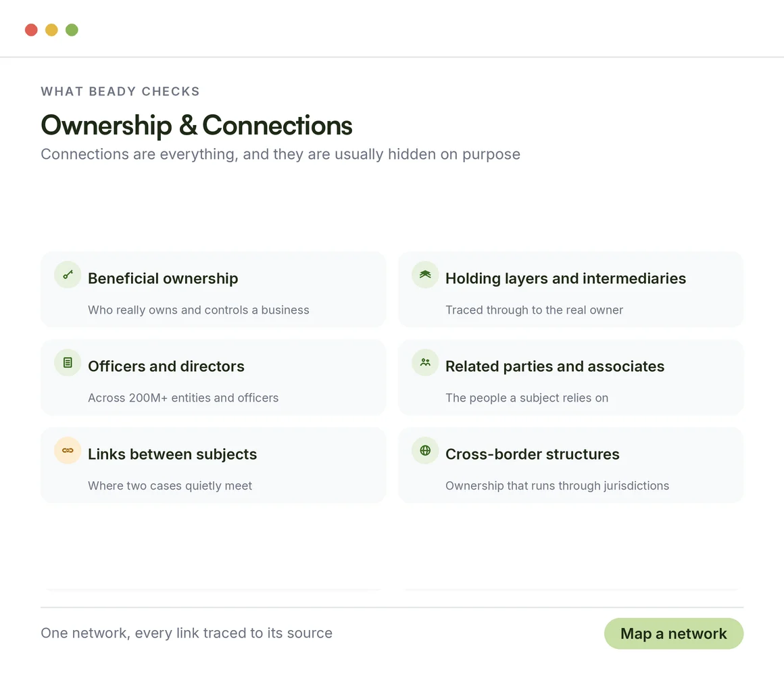Click the chain link icon for Links between subjects
The height and width of the screenshot is (676, 784).
68,450
